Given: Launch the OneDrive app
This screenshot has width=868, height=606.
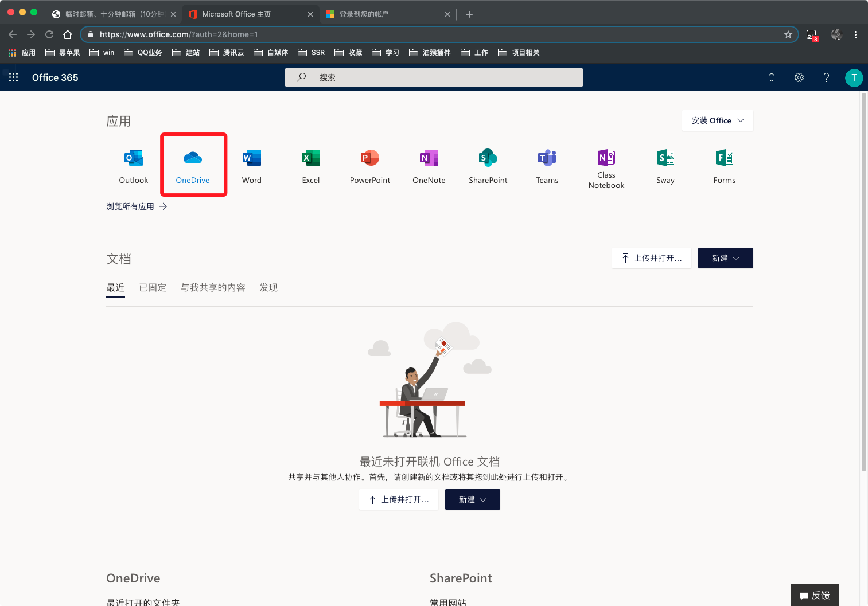Looking at the screenshot, I should (x=193, y=166).
